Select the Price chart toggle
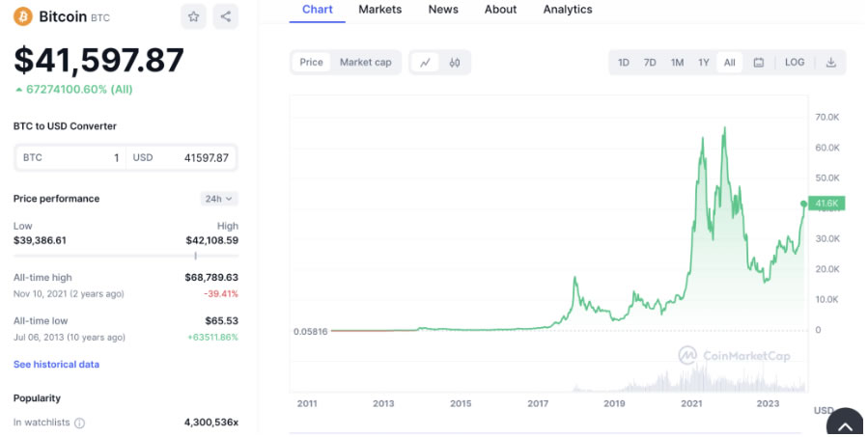The height and width of the screenshot is (437, 868). coord(311,63)
